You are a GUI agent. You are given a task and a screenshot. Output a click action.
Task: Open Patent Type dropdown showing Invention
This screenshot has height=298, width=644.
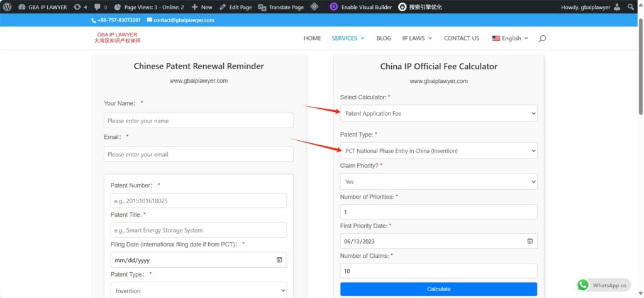198,290
